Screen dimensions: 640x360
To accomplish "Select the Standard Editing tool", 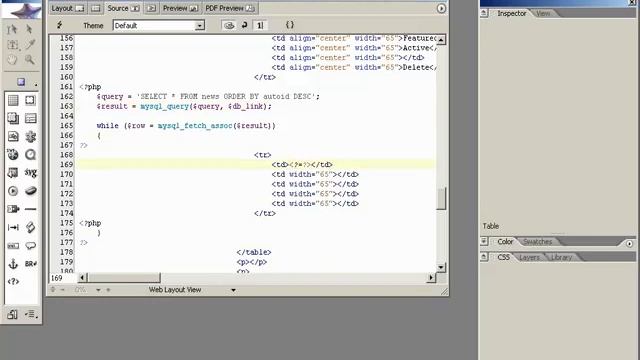I will coord(12,29).
